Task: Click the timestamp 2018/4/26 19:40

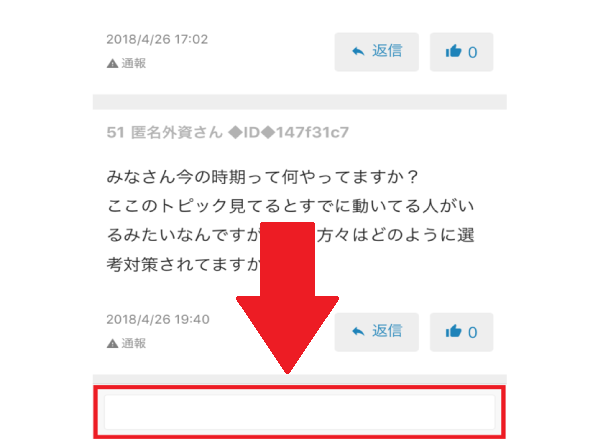Action: (x=158, y=319)
